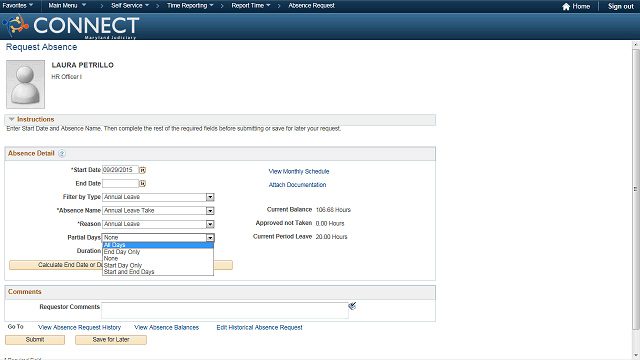Open the Absence Name dropdown
Viewport: 640px width, 360px height.
pyautogui.click(x=210, y=211)
